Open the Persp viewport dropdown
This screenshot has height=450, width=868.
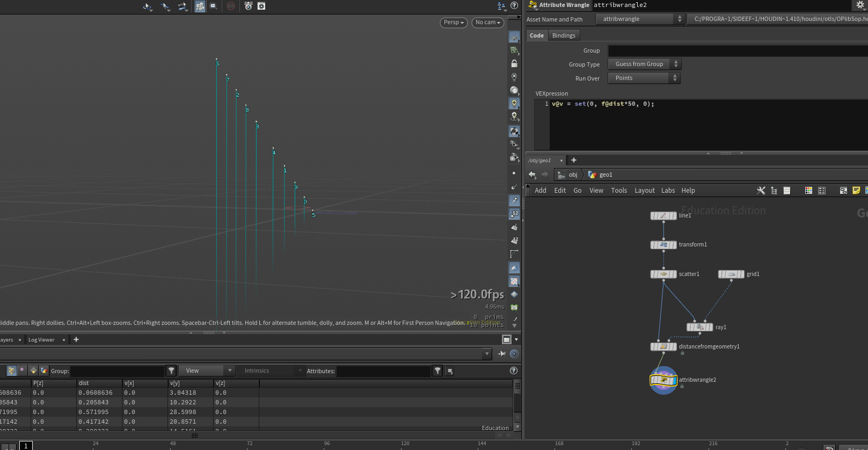pyautogui.click(x=454, y=22)
